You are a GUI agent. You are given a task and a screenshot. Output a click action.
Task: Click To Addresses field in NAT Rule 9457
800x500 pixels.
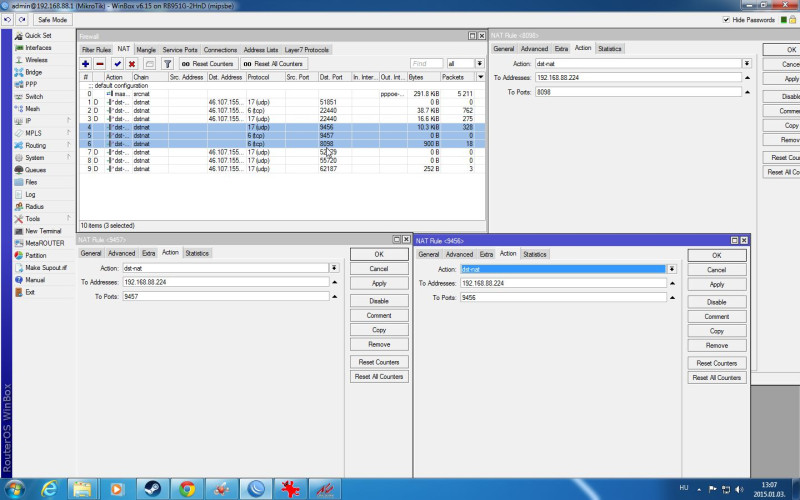pyautogui.click(x=226, y=282)
